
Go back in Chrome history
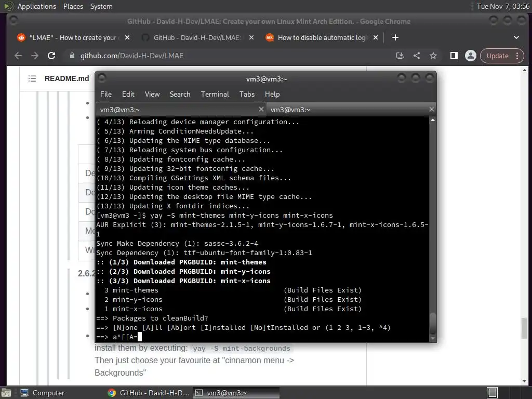(x=18, y=56)
